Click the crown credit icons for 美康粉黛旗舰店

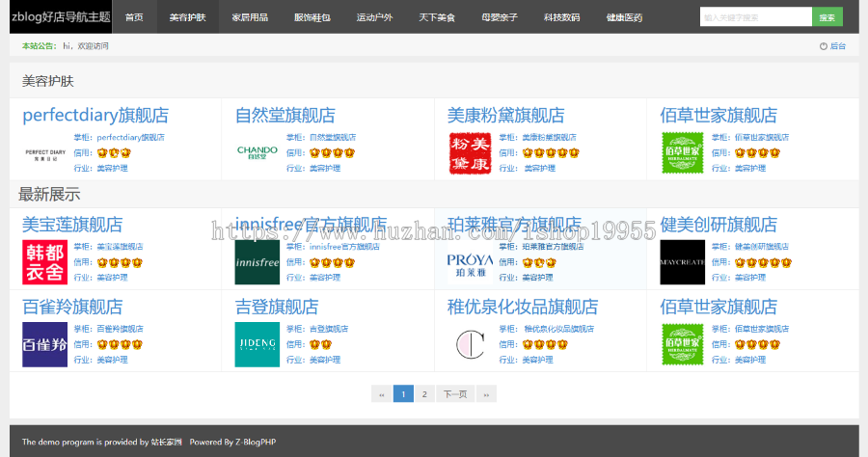(x=551, y=152)
